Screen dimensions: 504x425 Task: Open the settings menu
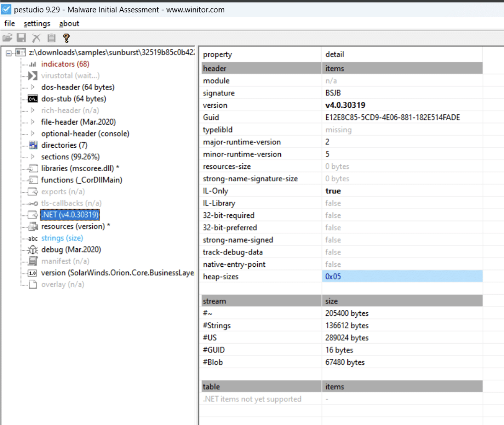click(x=37, y=24)
